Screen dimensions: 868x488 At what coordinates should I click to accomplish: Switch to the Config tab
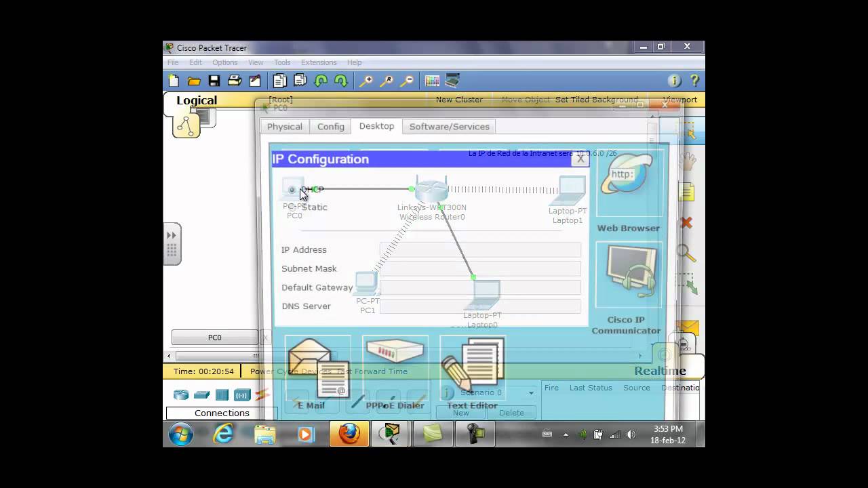pos(331,127)
